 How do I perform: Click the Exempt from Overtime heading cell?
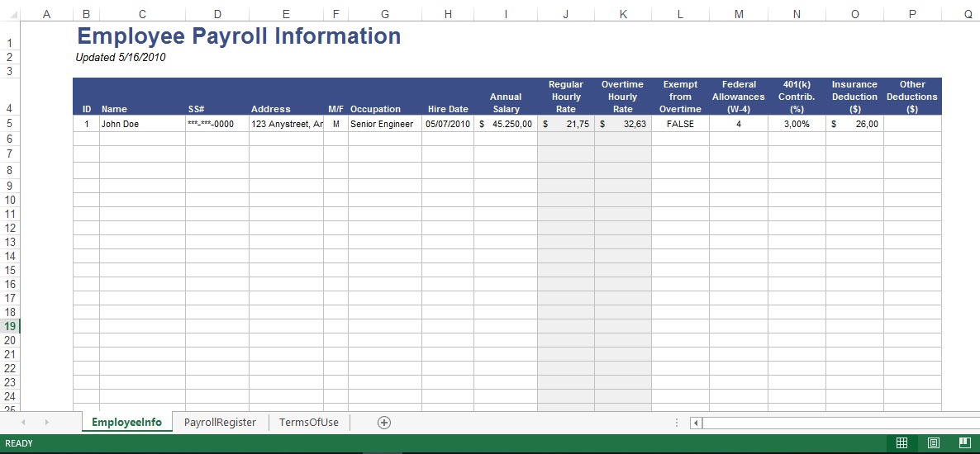(x=680, y=97)
